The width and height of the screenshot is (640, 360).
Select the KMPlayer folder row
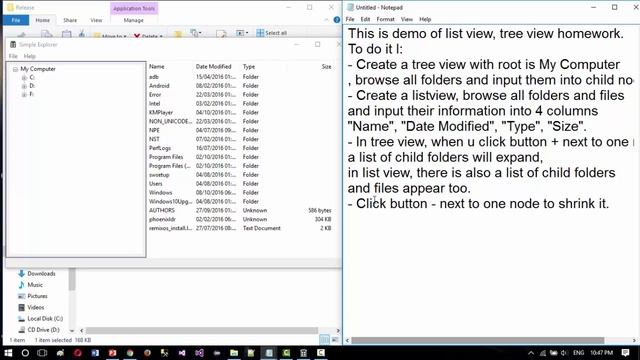click(240, 112)
